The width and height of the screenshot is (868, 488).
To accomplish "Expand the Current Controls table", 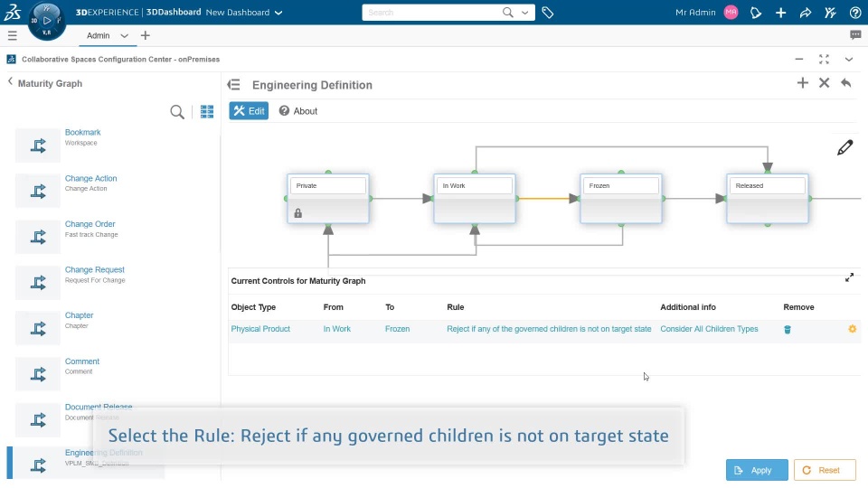I will [x=849, y=277].
